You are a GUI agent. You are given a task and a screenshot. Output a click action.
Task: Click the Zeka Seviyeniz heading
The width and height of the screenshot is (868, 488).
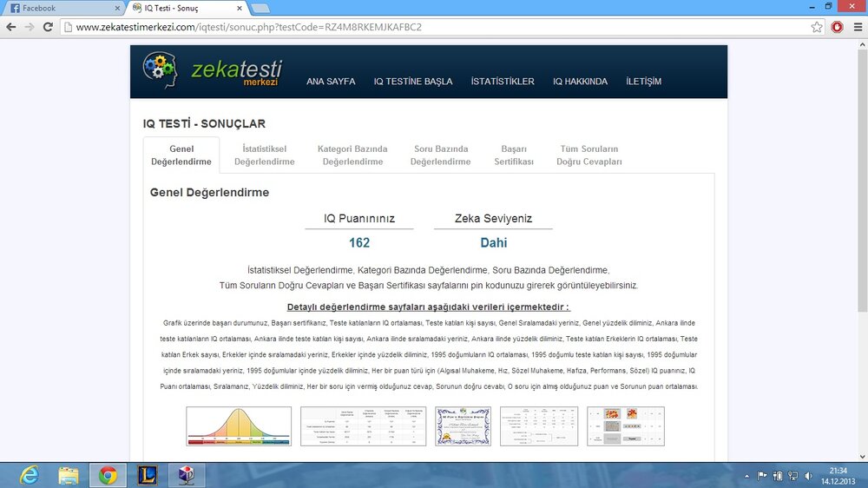tap(493, 218)
